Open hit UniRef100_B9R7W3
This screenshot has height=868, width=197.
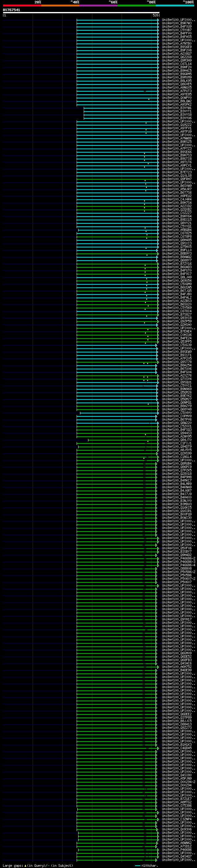tap(177, 23)
